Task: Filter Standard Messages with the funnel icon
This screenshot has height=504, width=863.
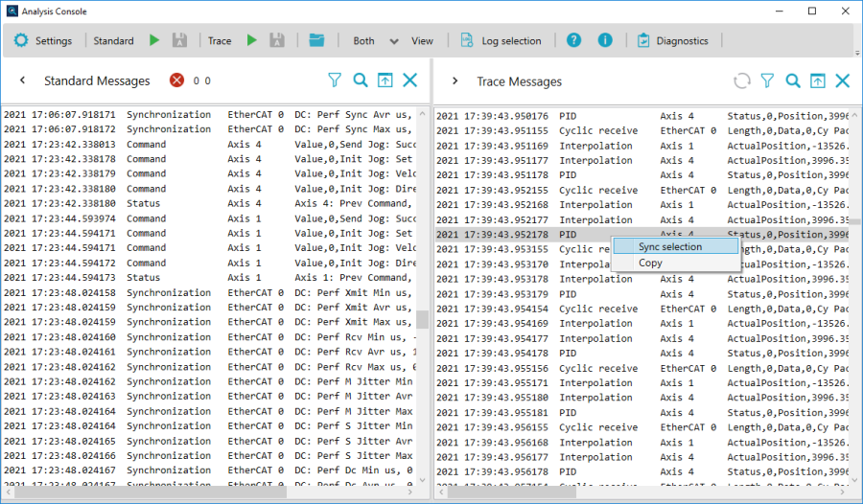Action: click(x=335, y=80)
